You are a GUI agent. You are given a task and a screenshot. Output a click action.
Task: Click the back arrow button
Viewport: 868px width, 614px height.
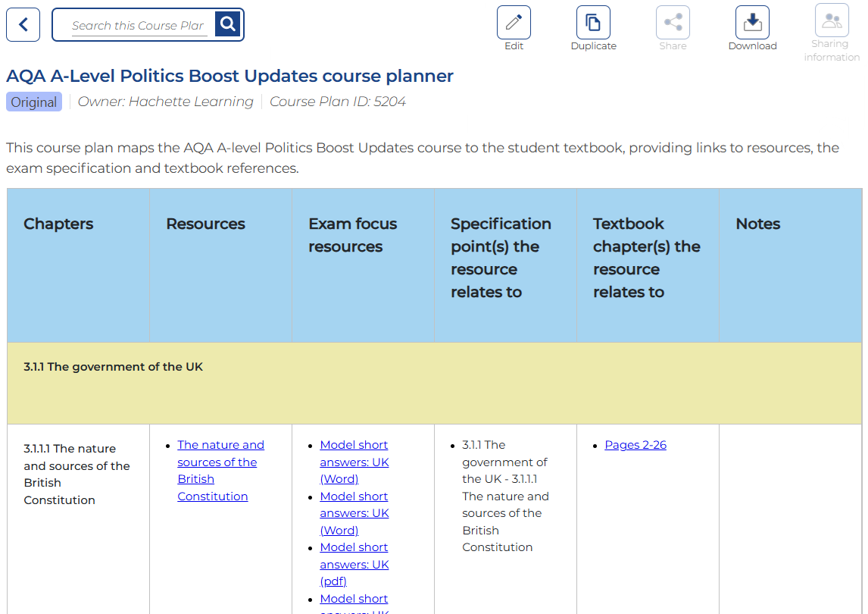point(23,25)
